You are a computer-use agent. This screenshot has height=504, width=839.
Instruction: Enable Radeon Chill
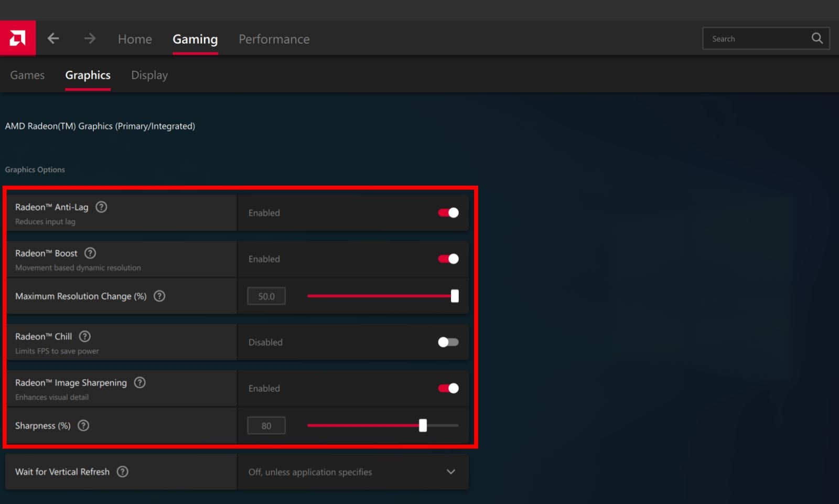[448, 342]
